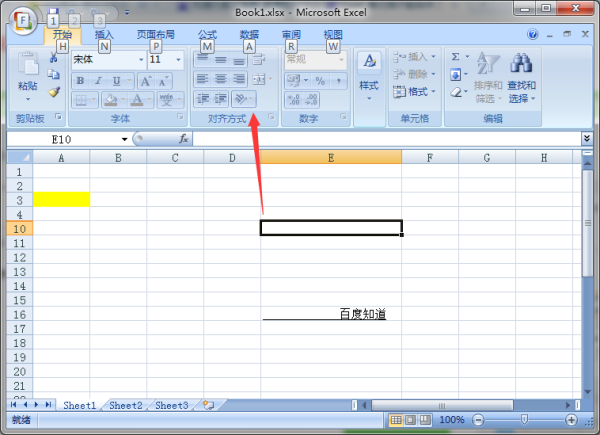Click the Paste clipboard icon

pos(28,64)
